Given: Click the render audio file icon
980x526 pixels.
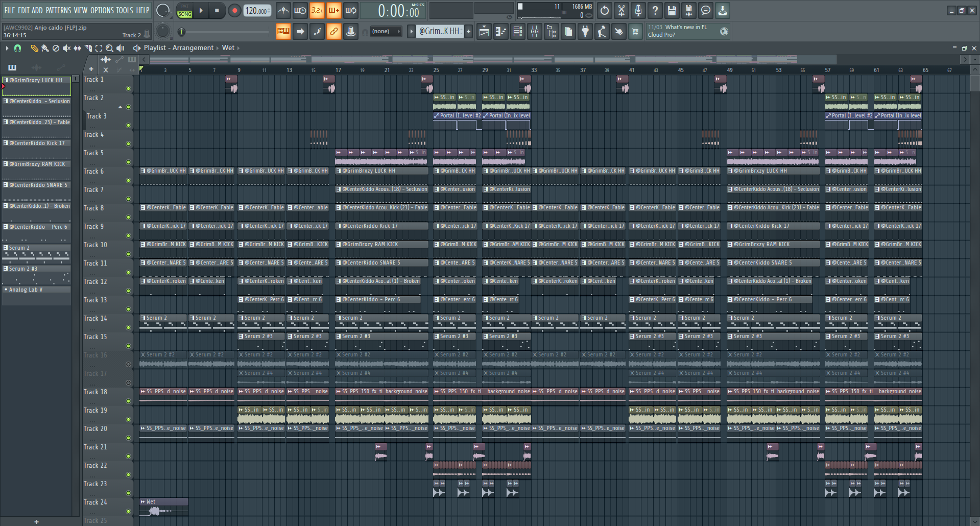Looking at the screenshot, I should (689, 10).
